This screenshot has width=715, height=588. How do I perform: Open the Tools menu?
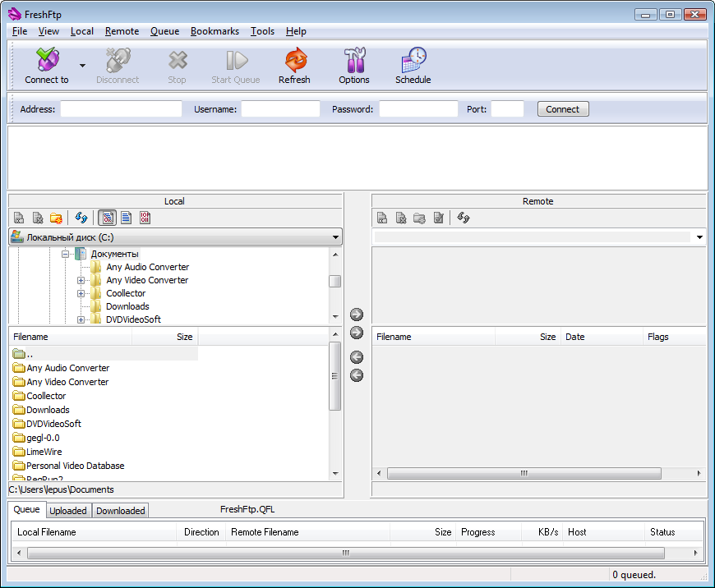point(263,31)
